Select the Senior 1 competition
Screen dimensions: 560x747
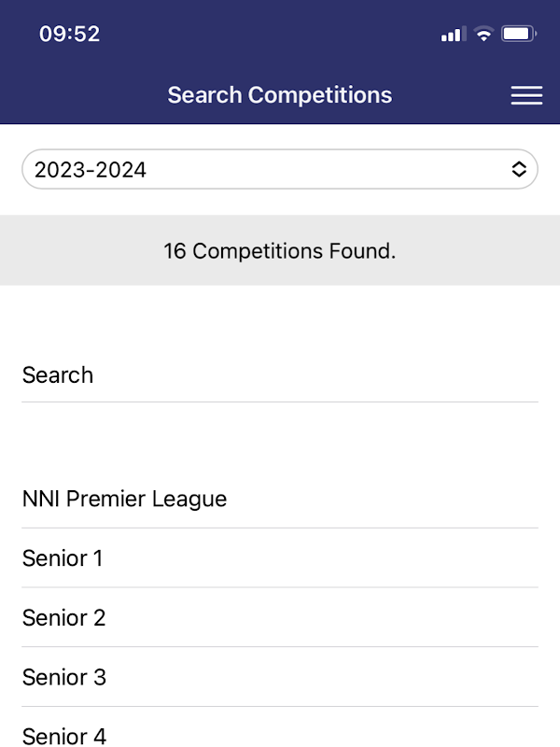tap(63, 558)
